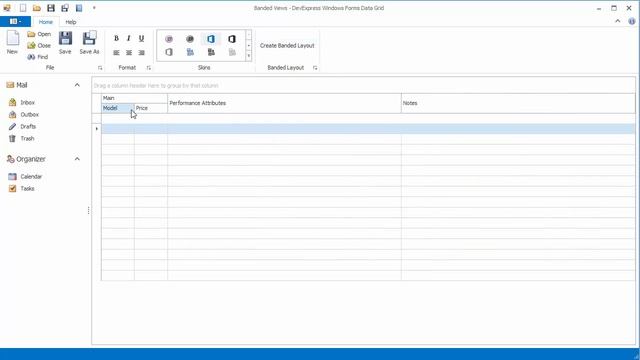Image resolution: width=640 pixels, height=360 pixels.
Task: Click the Model column header
Action: tap(118, 108)
